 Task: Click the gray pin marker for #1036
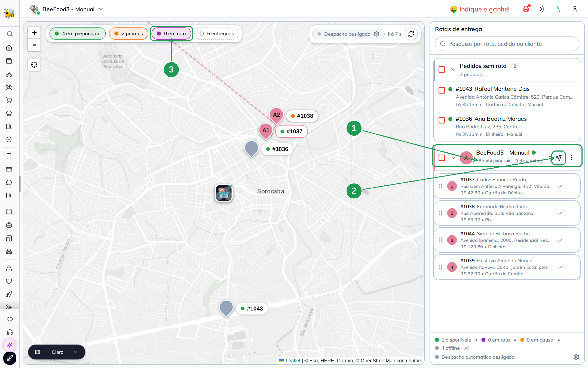[x=252, y=149]
